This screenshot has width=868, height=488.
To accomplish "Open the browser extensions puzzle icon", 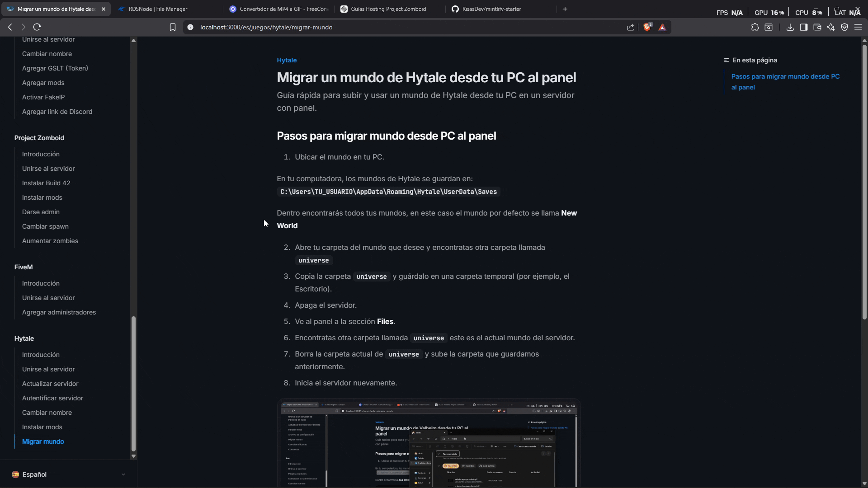I will point(755,27).
